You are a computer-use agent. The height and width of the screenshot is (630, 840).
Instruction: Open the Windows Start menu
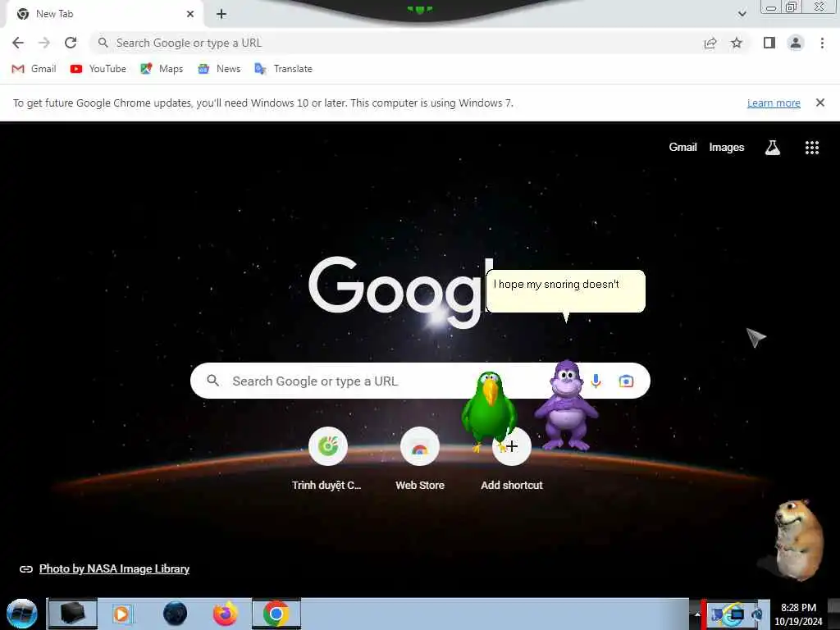point(21,614)
